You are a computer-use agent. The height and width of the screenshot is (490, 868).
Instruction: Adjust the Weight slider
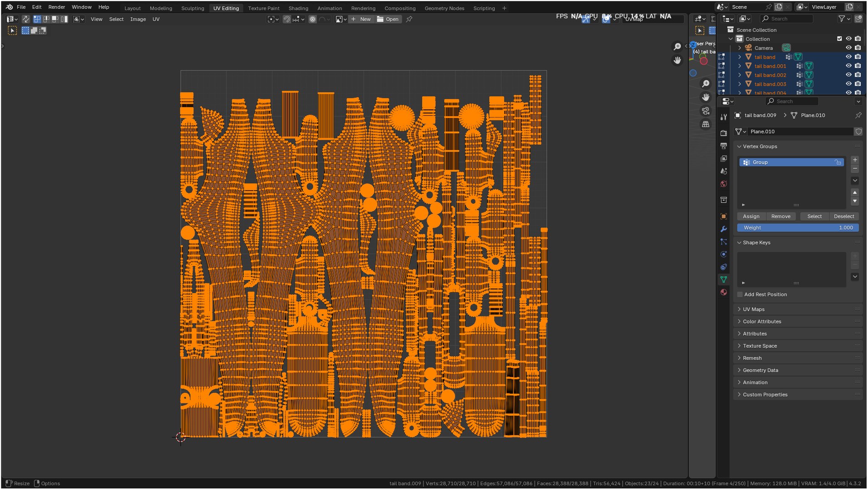tap(798, 228)
